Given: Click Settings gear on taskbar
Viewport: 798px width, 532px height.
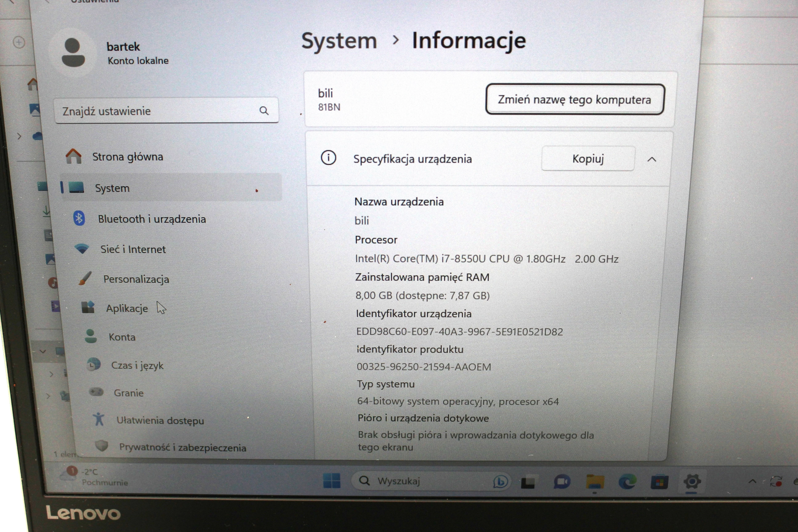Looking at the screenshot, I should click(x=692, y=482).
